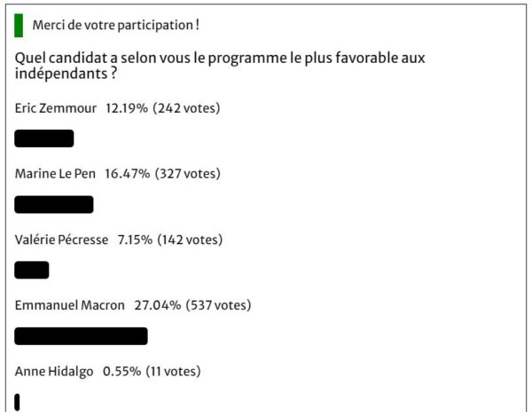Click the 'Merci de votre participation !' message
532x417 pixels.
[x=115, y=26]
